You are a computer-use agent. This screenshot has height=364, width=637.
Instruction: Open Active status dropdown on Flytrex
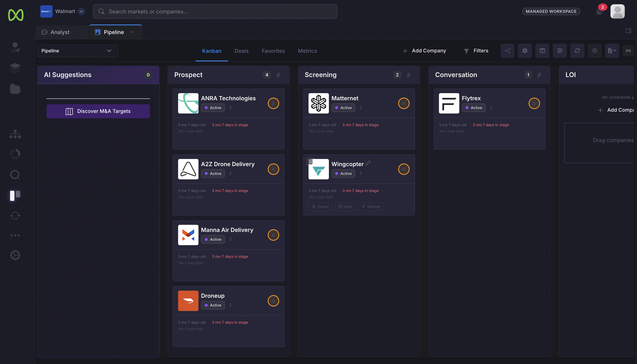pos(474,108)
